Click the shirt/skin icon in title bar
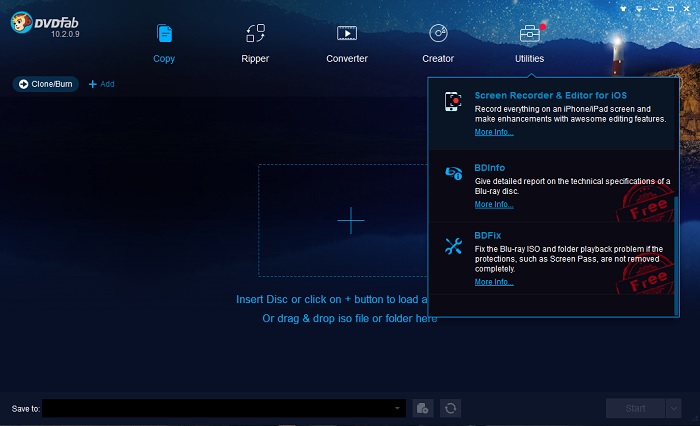 [x=623, y=8]
